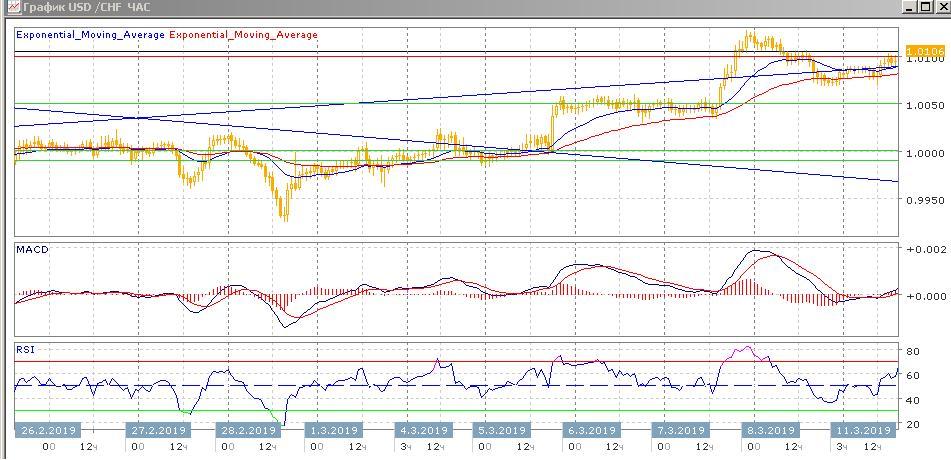Select the MACD indicator panel label
The width and height of the screenshot is (951, 460).
coord(32,249)
